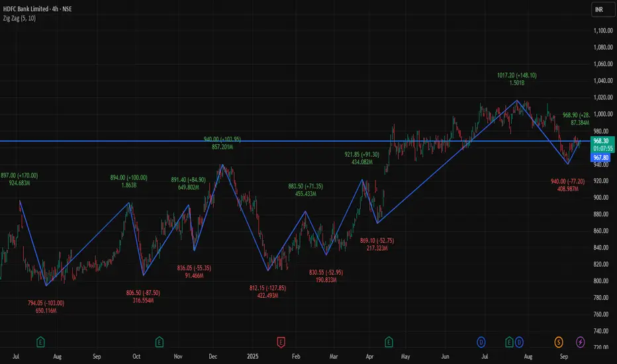Open the April 2025 green earnings marker
Viewport: 617px width, 364px height.
pos(389,342)
